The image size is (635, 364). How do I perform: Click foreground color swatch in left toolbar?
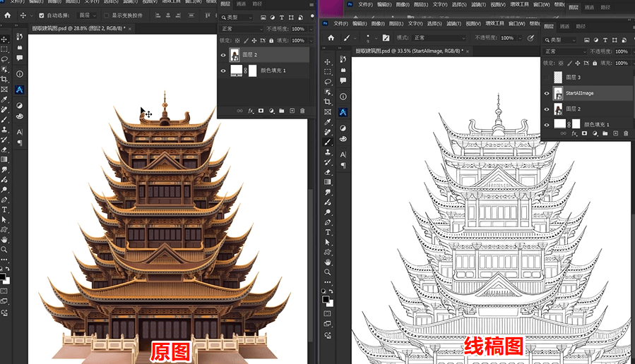tap(3, 277)
